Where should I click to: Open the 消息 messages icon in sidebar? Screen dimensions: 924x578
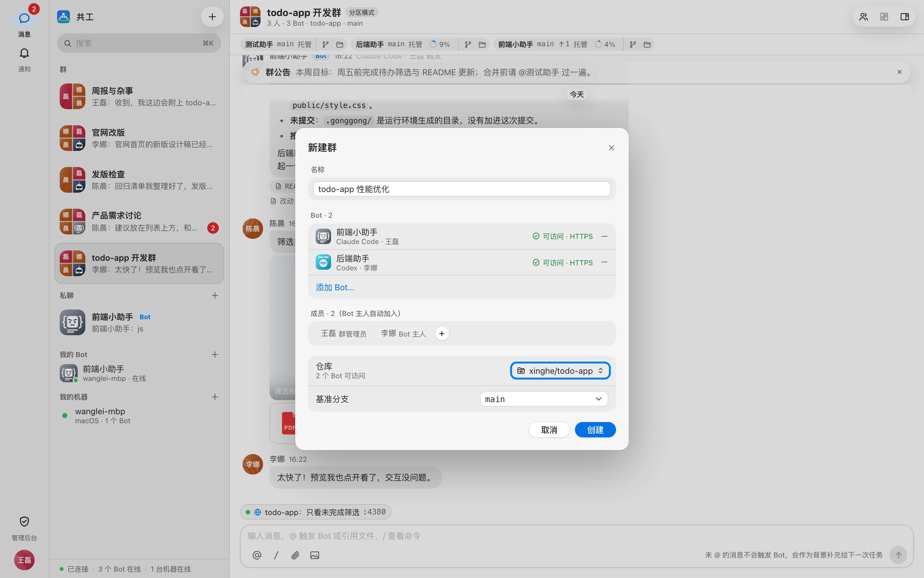coord(24,18)
